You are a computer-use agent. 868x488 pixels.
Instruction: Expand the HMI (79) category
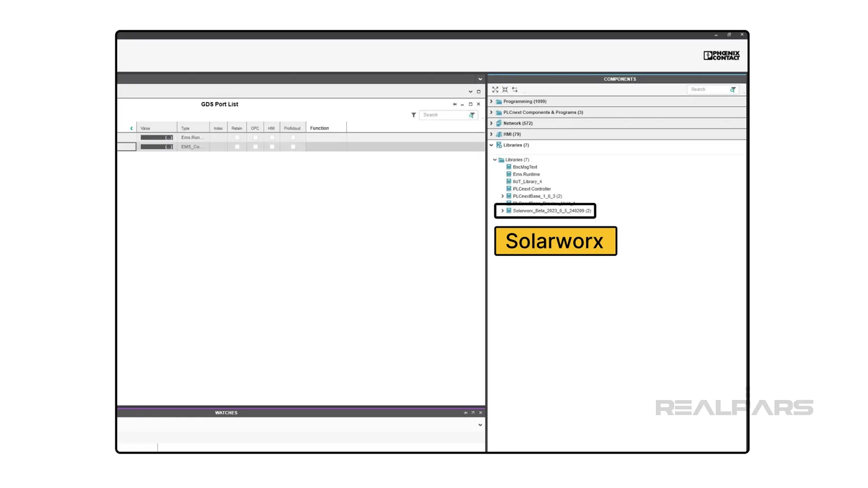pos(491,134)
